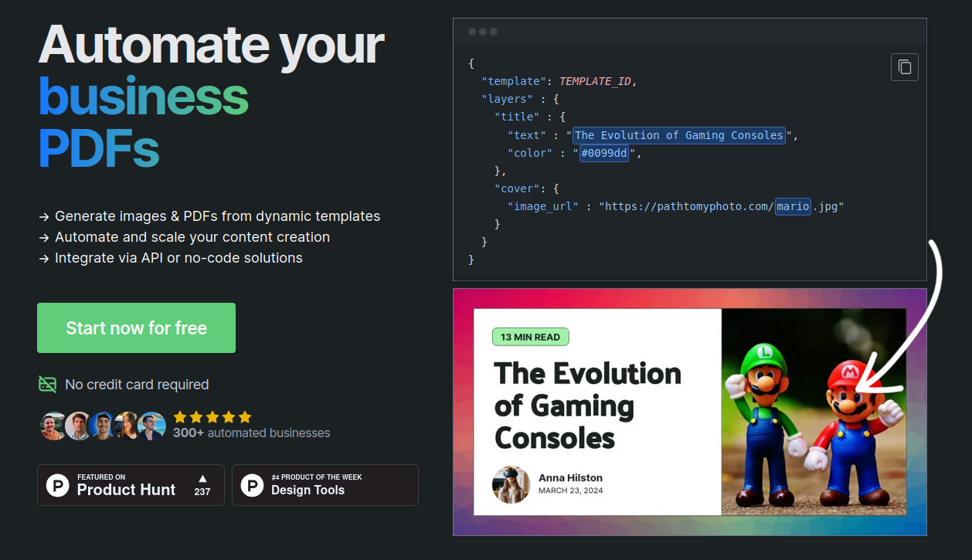Click the five-star rating icons

coord(212,417)
